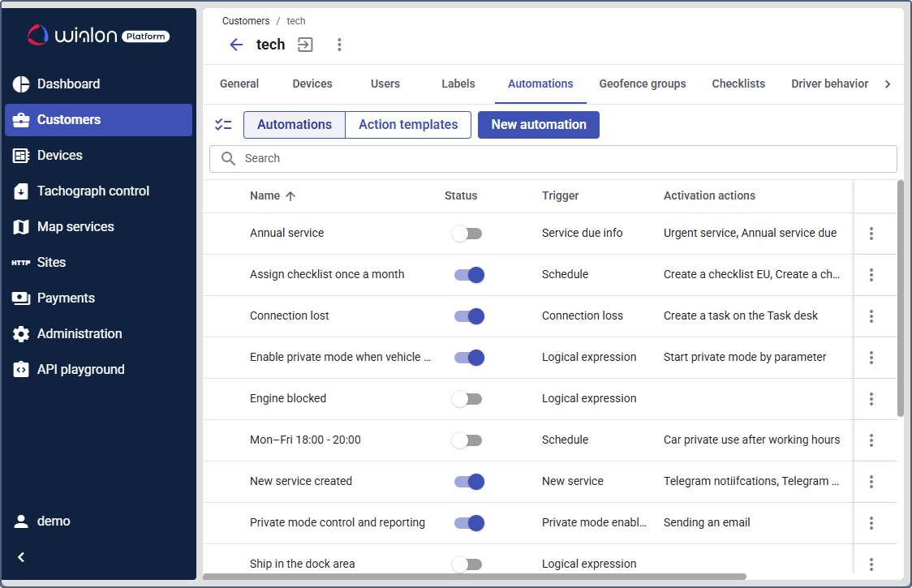
Task: Click the back arrow next to tech
Action: pyautogui.click(x=236, y=45)
